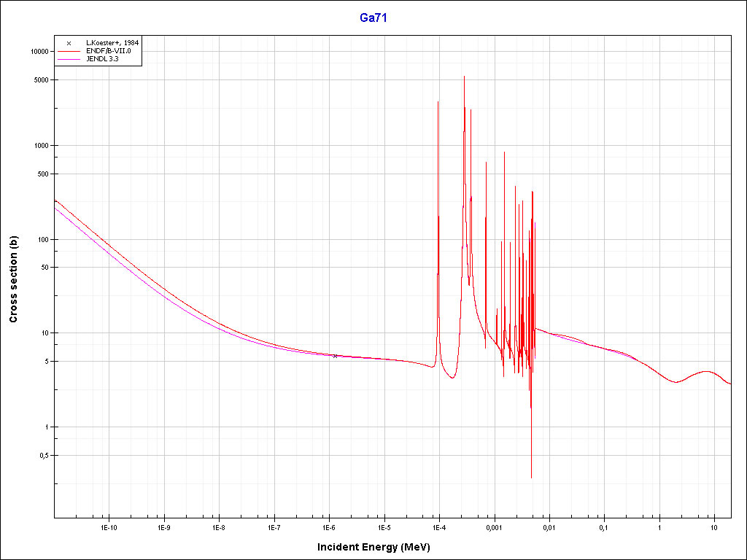Click the 1E-8 x-axis tick label
The height and width of the screenshot is (560, 747).
[x=219, y=527]
